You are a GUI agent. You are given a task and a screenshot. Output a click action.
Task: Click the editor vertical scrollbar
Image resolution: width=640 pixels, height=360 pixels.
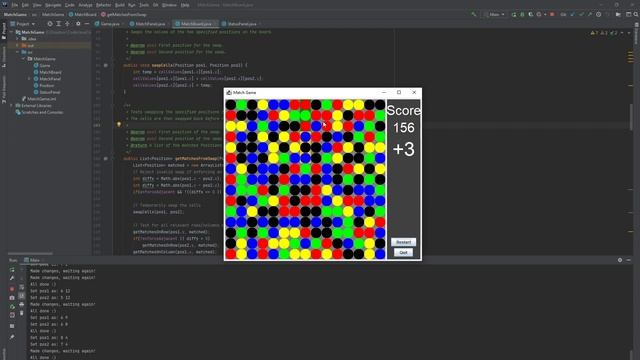(x=631, y=118)
